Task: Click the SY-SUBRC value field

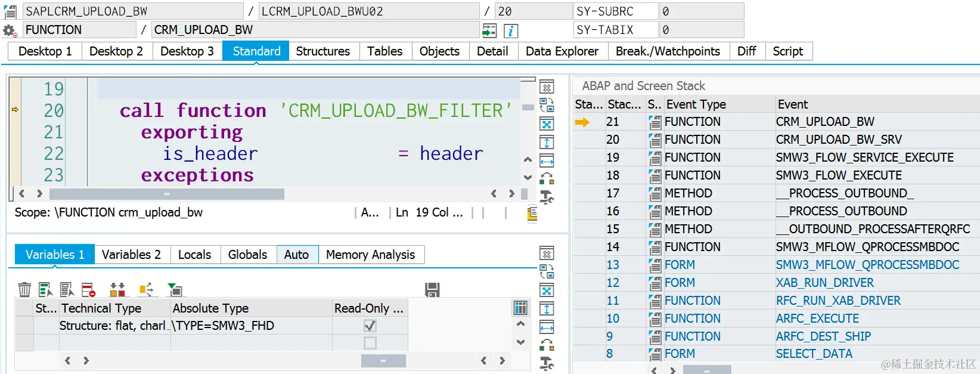Action: [702, 11]
